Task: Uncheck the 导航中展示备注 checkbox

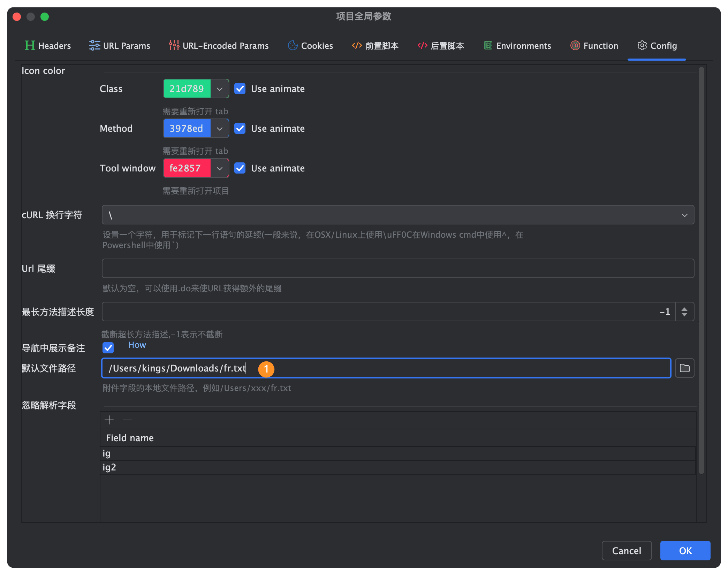Action: (x=108, y=347)
